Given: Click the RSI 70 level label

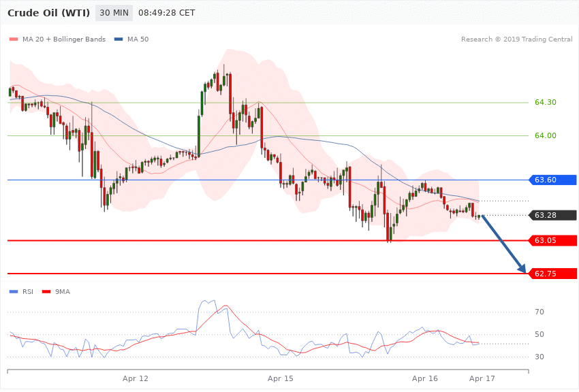Looking at the screenshot, I should 539,312.
